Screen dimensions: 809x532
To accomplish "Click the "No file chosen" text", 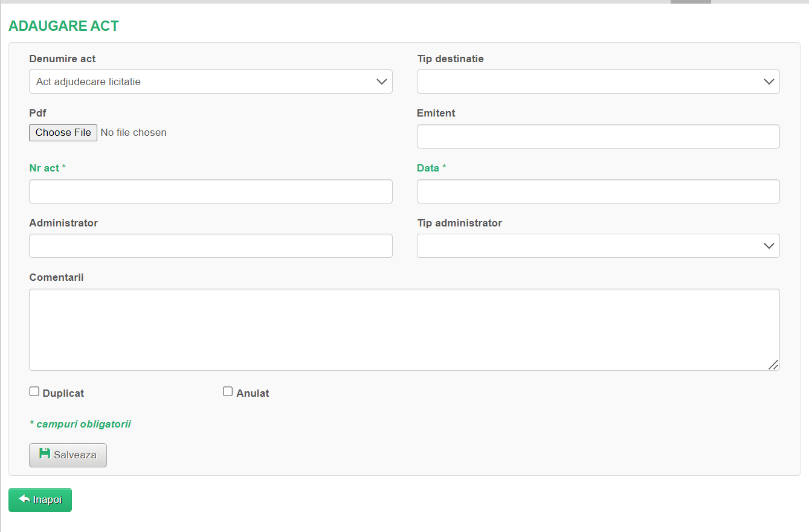I will click(134, 133).
